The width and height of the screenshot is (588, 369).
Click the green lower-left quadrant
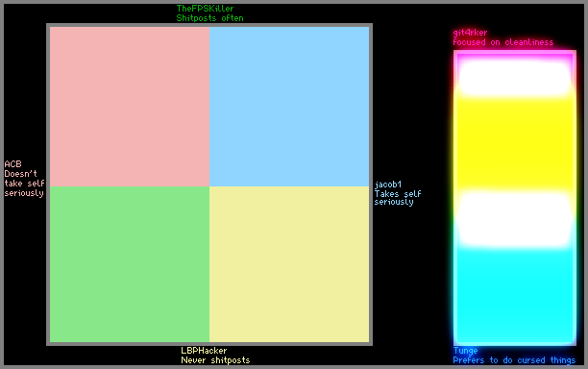(130, 264)
